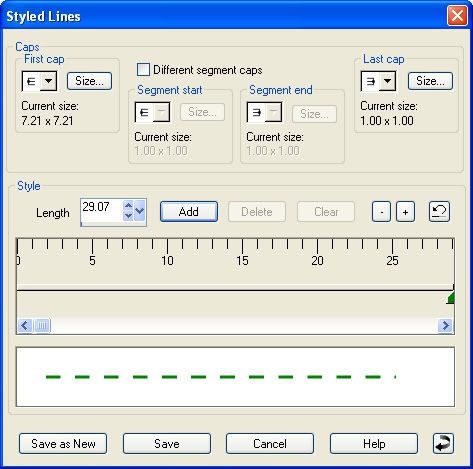Click the Add button
473x469 pixels.
coord(189,212)
